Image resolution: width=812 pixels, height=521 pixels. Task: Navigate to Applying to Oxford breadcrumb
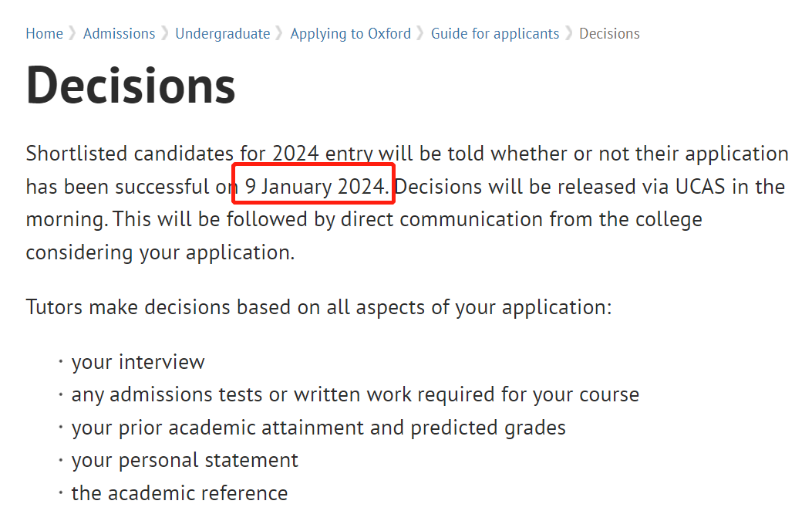click(x=351, y=34)
